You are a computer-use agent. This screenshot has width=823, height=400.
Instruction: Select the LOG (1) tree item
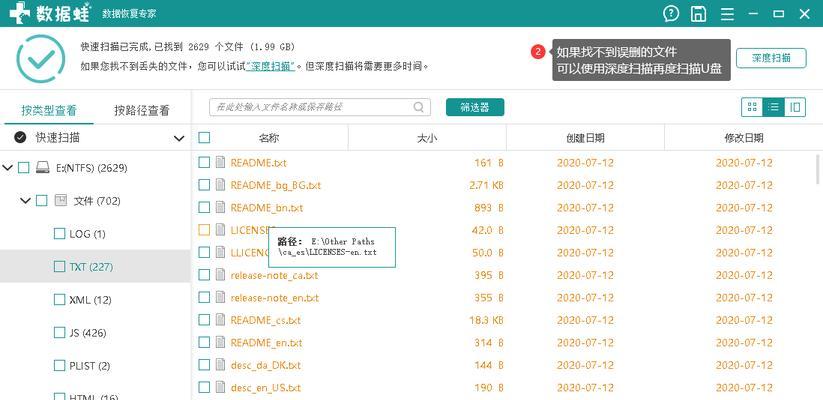[95, 234]
